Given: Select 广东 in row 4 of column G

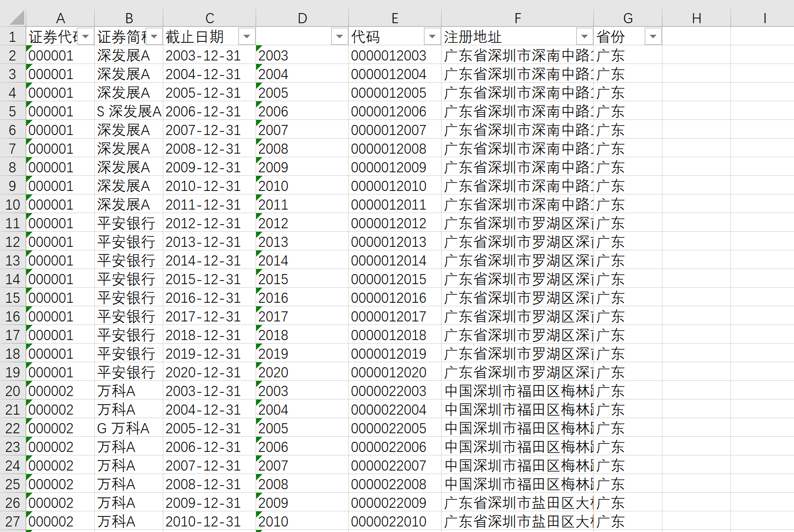Looking at the screenshot, I should [x=628, y=93].
